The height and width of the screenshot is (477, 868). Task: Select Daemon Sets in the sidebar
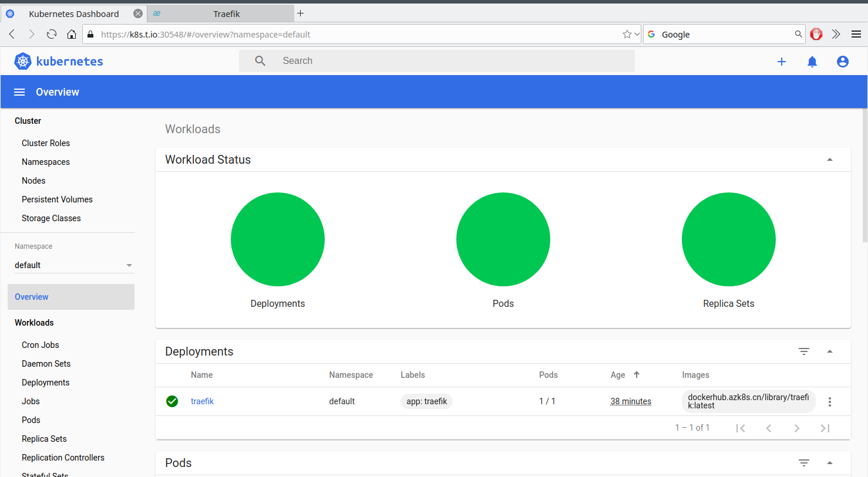(46, 364)
